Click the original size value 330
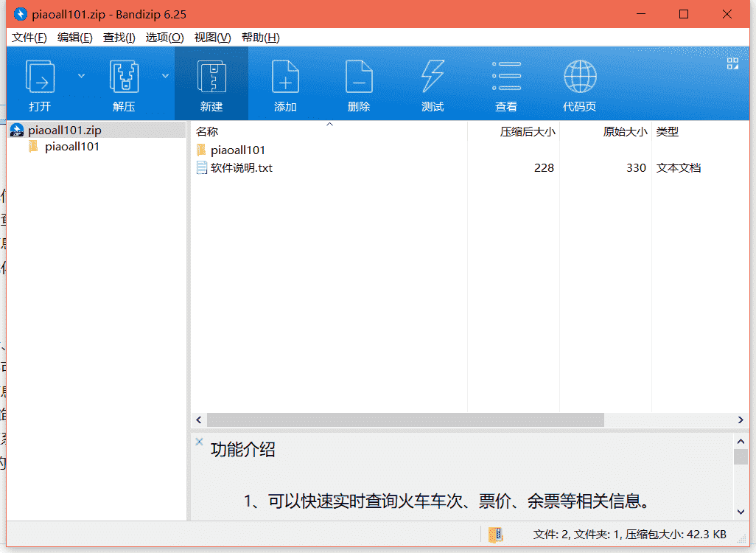Viewport: 756px width, 553px height. [x=636, y=168]
